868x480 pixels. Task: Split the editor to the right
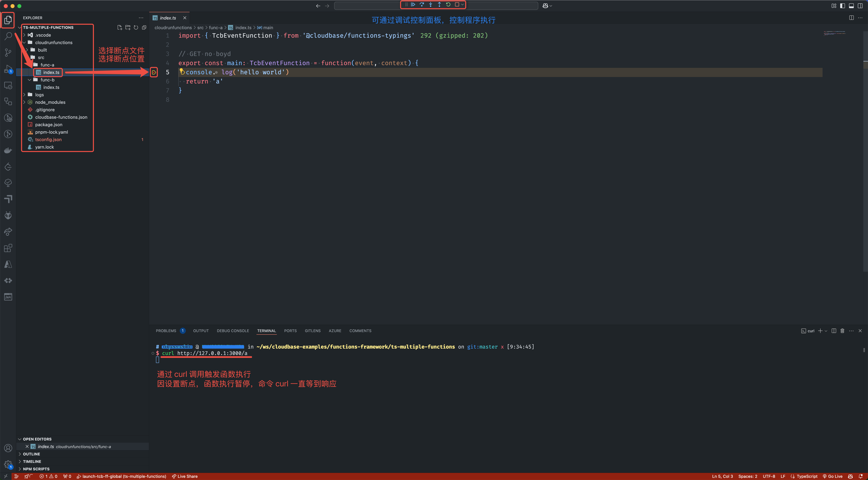(851, 18)
